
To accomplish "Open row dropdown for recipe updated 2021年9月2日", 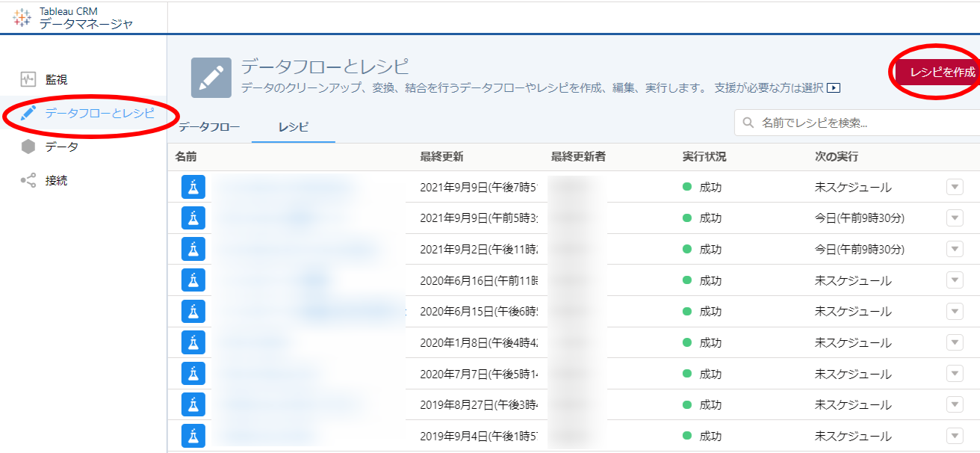I will pos(955,249).
